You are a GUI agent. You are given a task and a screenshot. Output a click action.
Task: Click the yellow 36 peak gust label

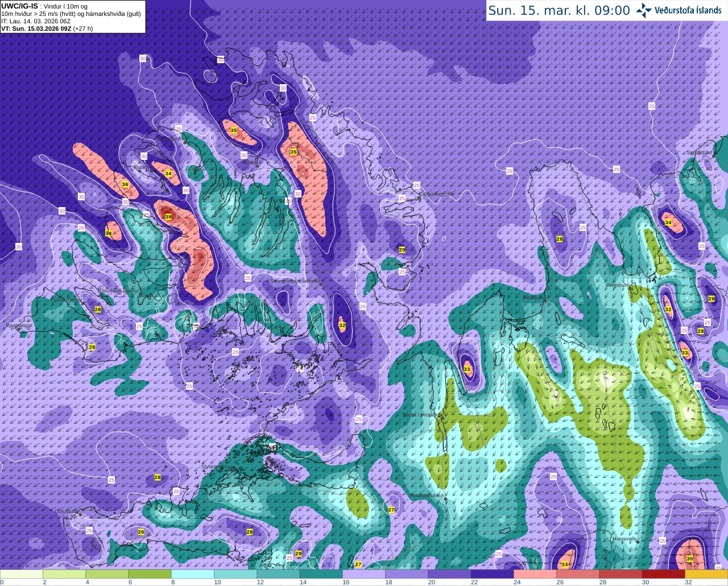coord(125,185)
